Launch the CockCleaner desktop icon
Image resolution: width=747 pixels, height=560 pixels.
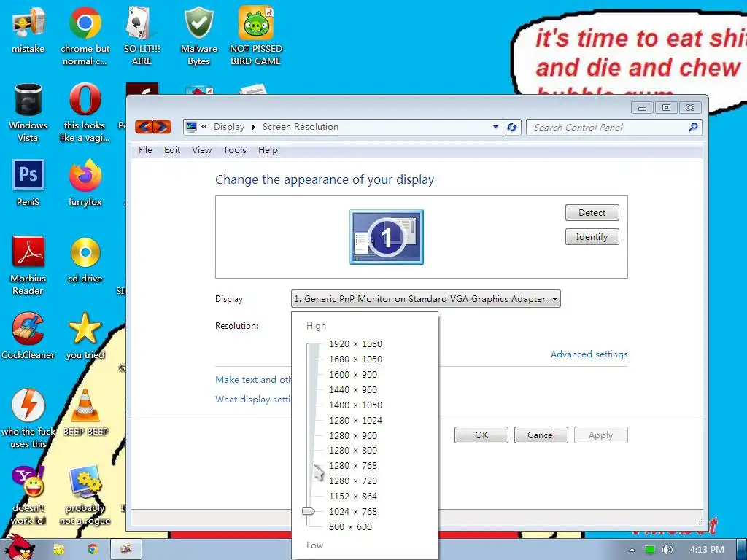[x=28, y=335]
